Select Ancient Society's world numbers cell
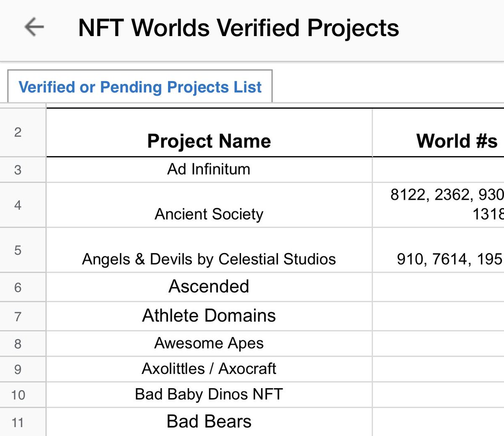Image resolution: width=504 pixels, height=436 pixels. [445, 205]
